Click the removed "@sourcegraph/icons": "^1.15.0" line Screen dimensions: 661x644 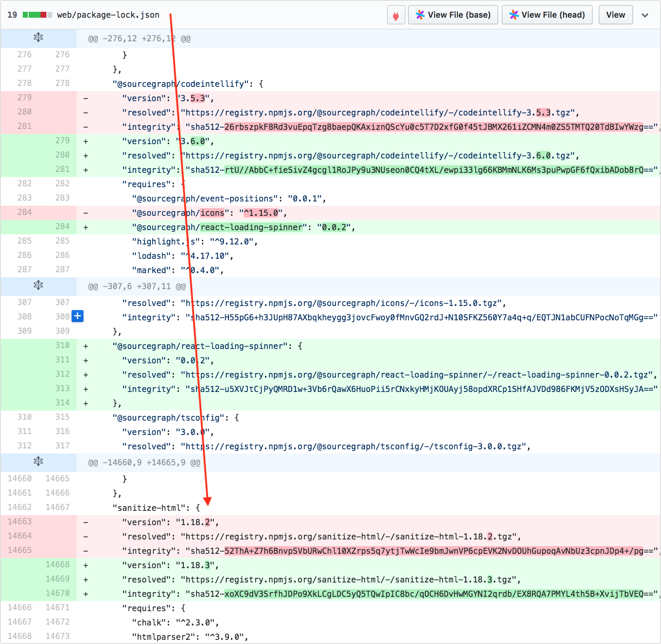click(210, 213)
